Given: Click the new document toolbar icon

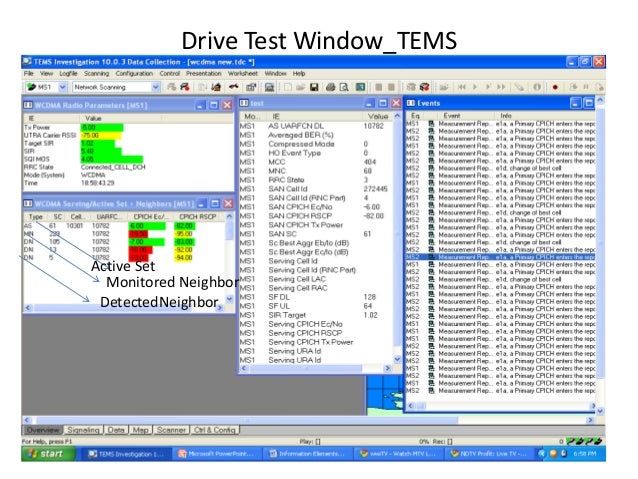Looking at the screenshot, I should (x=287, y=87).
